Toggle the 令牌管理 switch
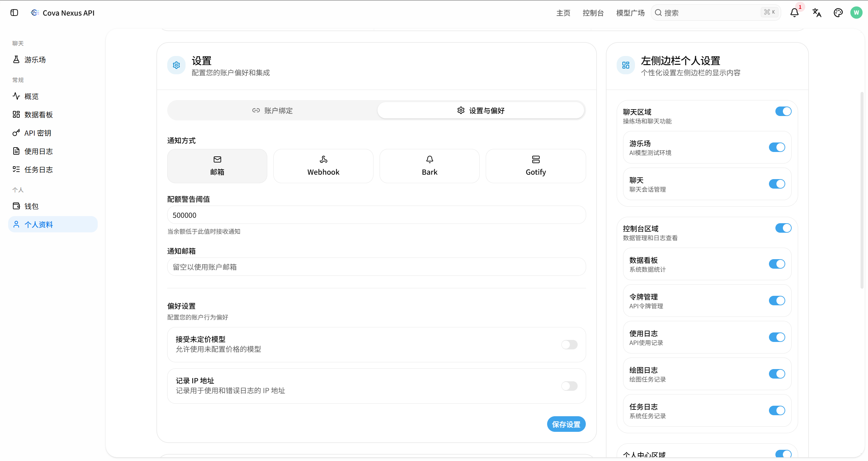The height and width of the screenshot is (461, 868). tap(777, 301)
